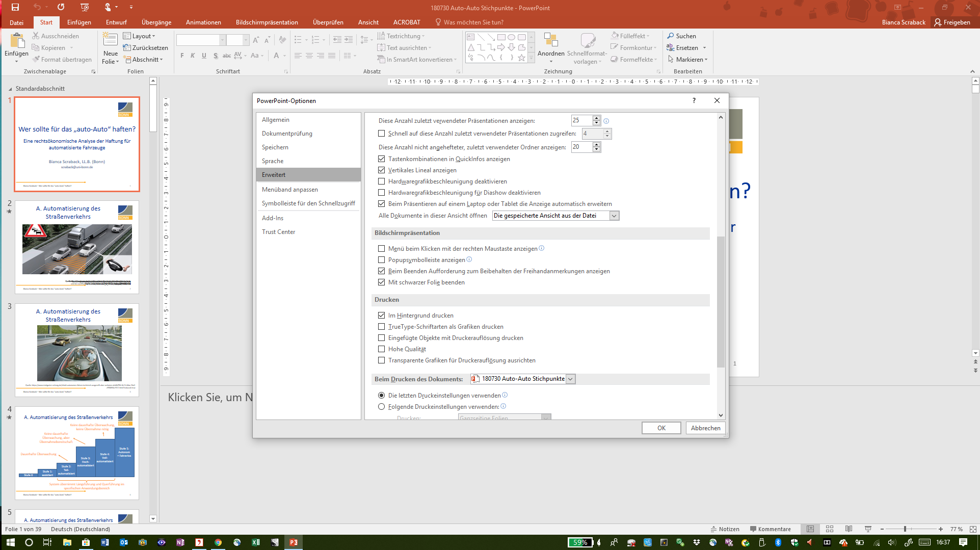Select Symbolleiste für den Schnellzugriff option

click(308, 203)
